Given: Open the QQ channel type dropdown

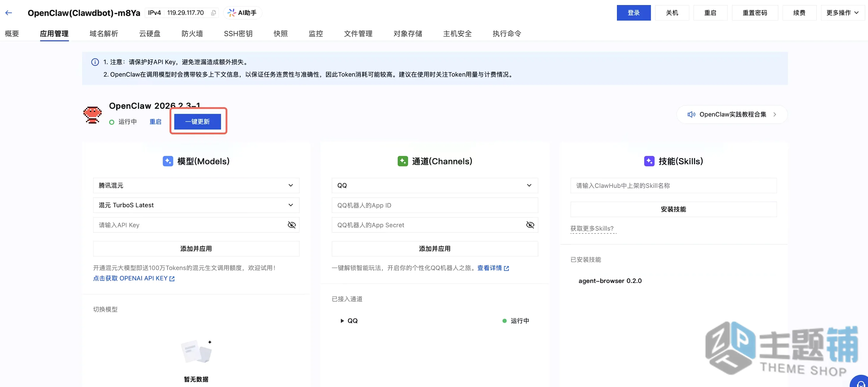Looking at the screenshot, I should [x=435, y=185].
